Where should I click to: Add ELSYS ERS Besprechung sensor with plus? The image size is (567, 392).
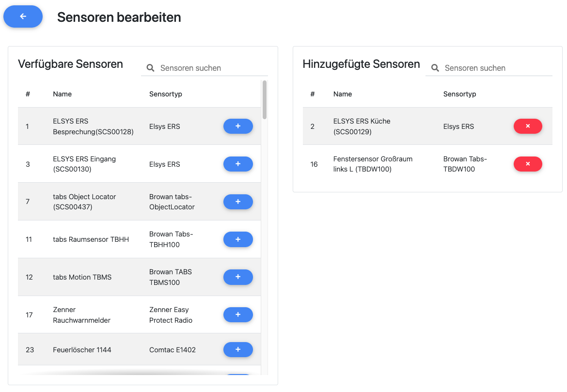(x=238, y=126)
